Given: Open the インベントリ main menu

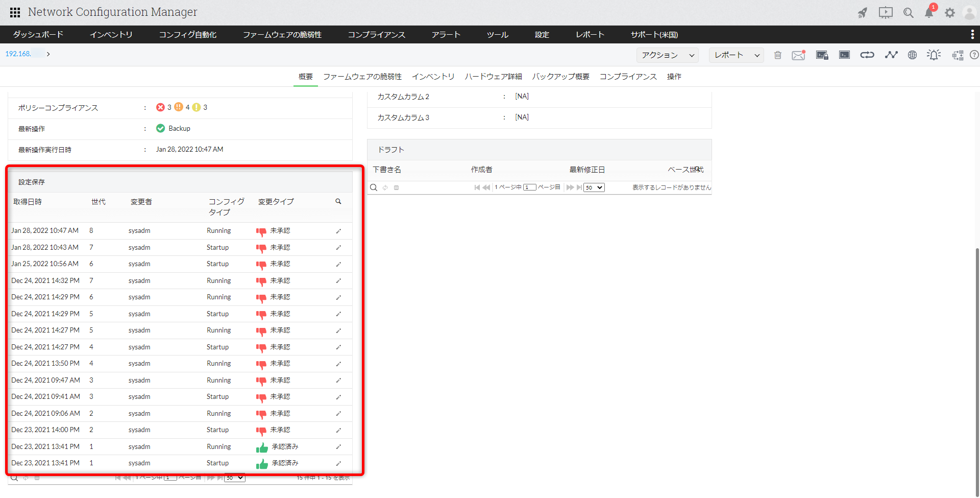Looking at the screenshot, I should click(x=111, y=34).
